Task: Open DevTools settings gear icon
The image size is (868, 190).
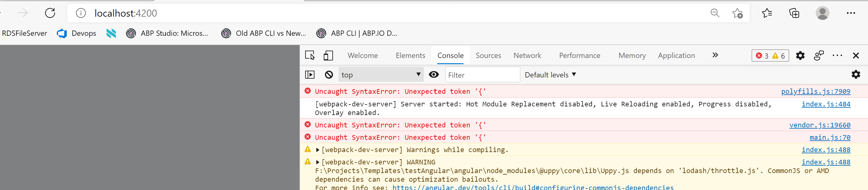Action: pos(800,56)
